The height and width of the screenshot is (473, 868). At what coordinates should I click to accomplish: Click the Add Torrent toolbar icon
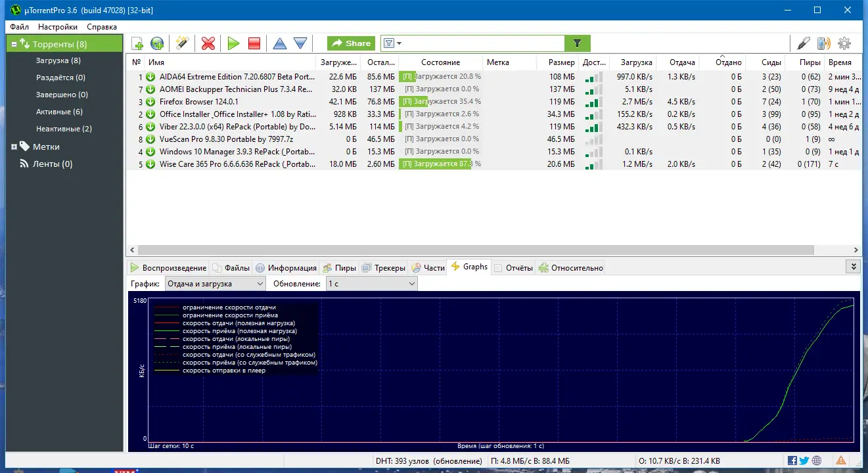pos(137,43)
